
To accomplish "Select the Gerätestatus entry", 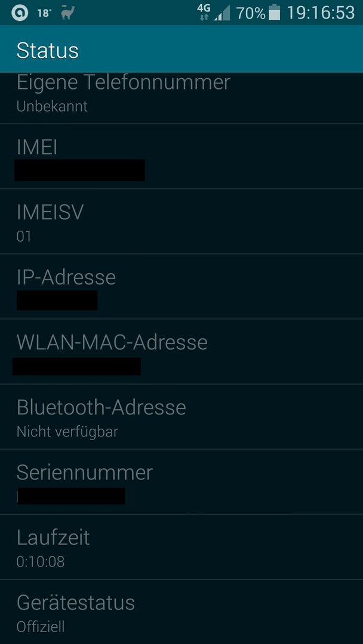I will click(x=181, y=612).
